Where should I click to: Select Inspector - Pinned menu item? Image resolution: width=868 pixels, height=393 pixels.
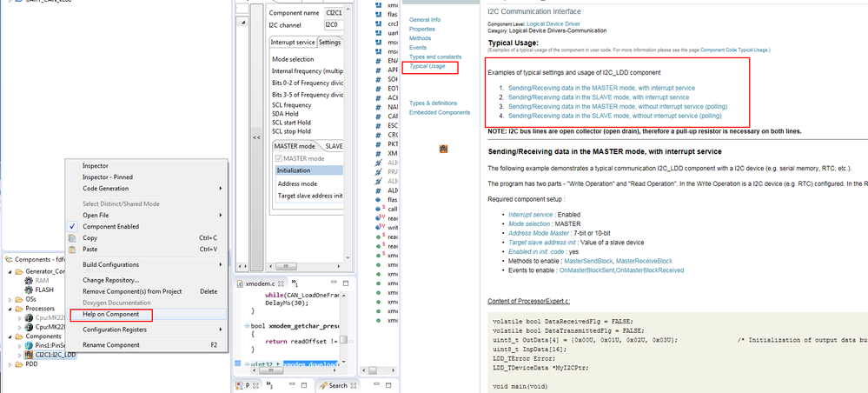click(146, 177)
